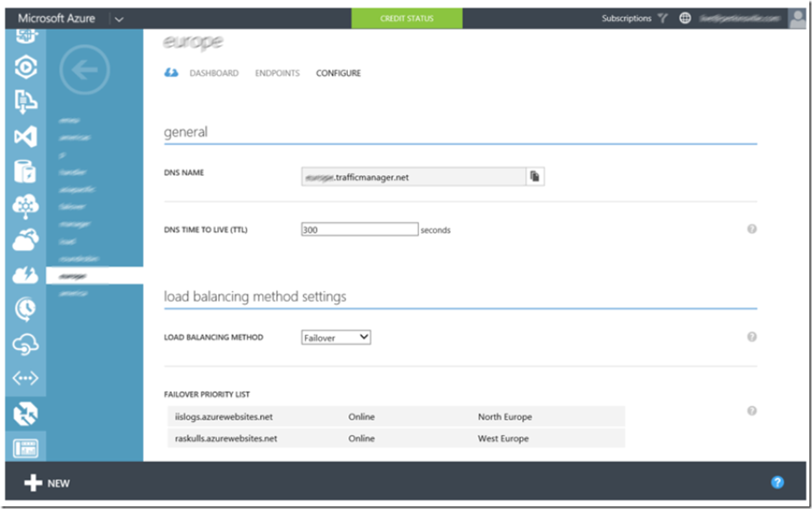Image resolution: width=812 pixels, height=509 pixels.
Task: Click the trafficmanager.net DNS name field
Action: (413, 177)
